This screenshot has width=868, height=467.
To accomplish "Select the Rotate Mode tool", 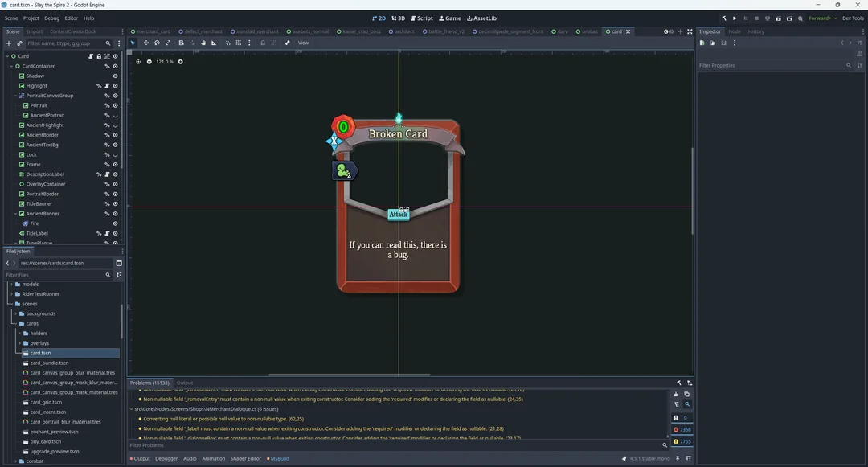I will pyautogui.click(x=157, y=43).
